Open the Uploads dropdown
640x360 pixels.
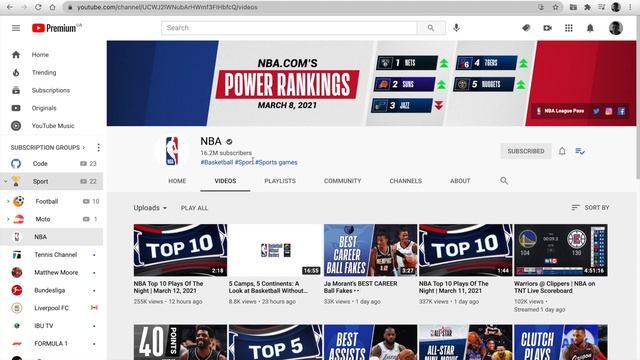pos(150,208)
